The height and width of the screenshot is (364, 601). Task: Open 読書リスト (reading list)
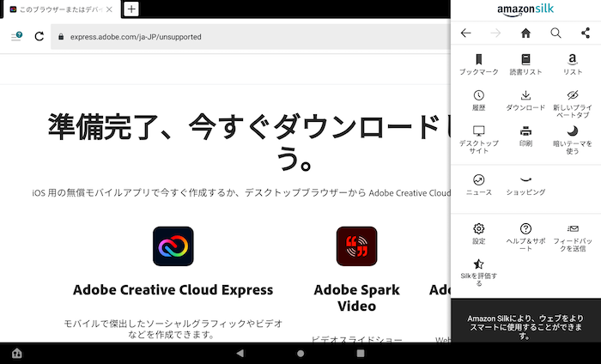point(525,64)
